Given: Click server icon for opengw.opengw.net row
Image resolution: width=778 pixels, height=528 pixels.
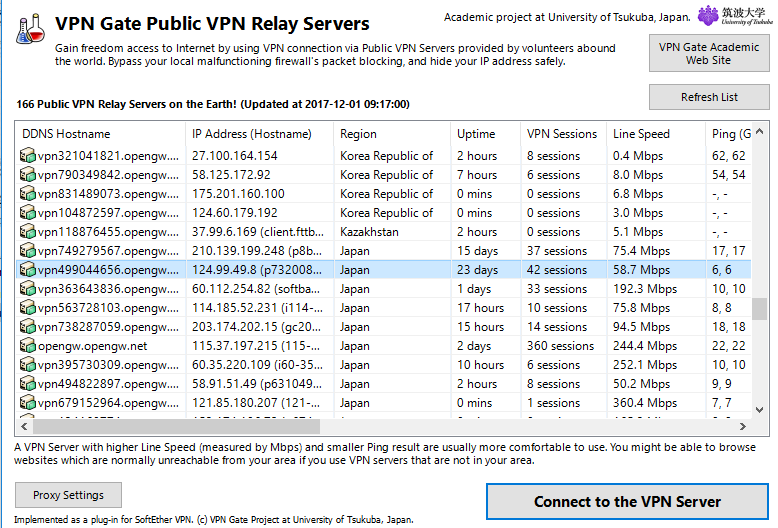Looking at the screenshot, I should [28, 346].
